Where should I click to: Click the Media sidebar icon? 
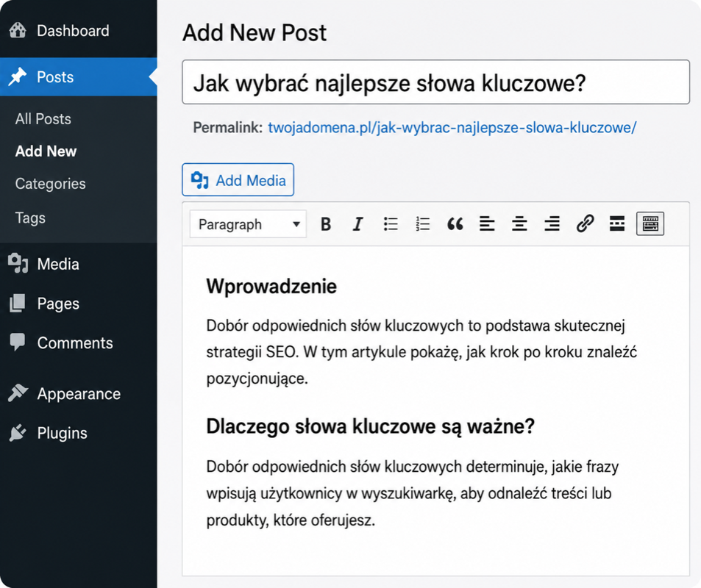coord(18,263)
